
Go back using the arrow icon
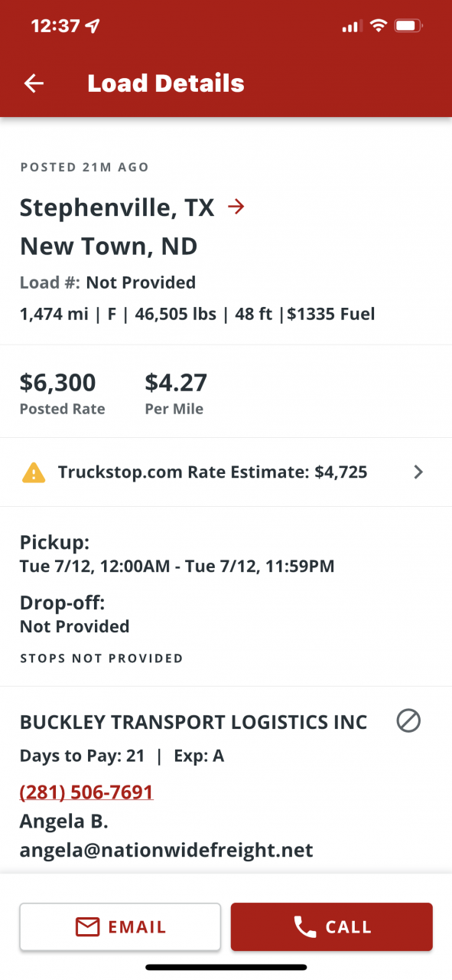pos(34,83)
